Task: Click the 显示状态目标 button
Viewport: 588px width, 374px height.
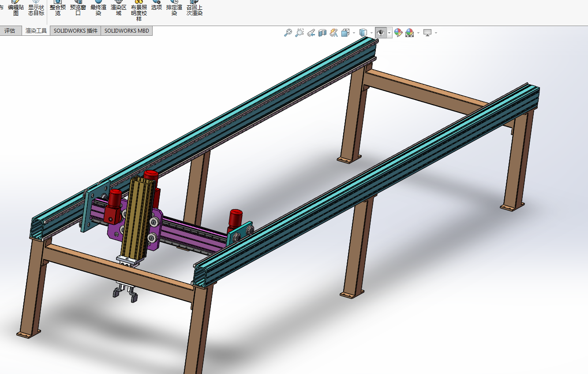Action: 36,8
